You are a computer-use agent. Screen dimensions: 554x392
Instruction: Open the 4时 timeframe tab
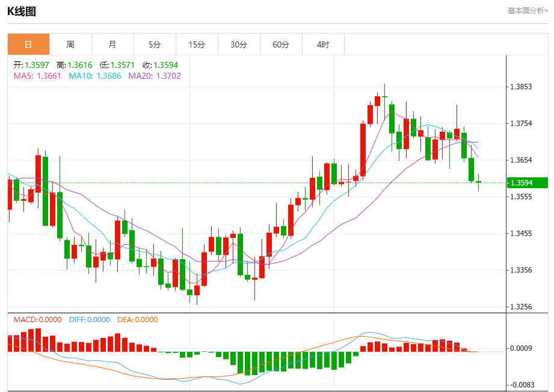point(322,44)
